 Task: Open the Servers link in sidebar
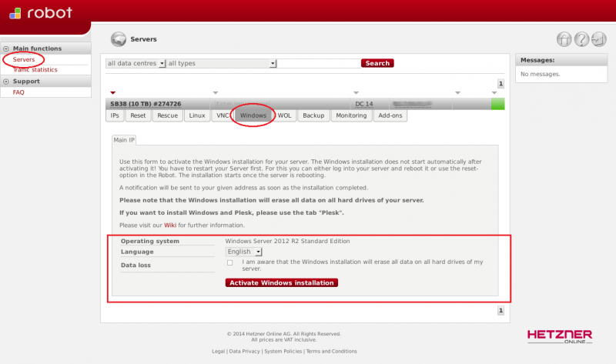coord(24,60)
